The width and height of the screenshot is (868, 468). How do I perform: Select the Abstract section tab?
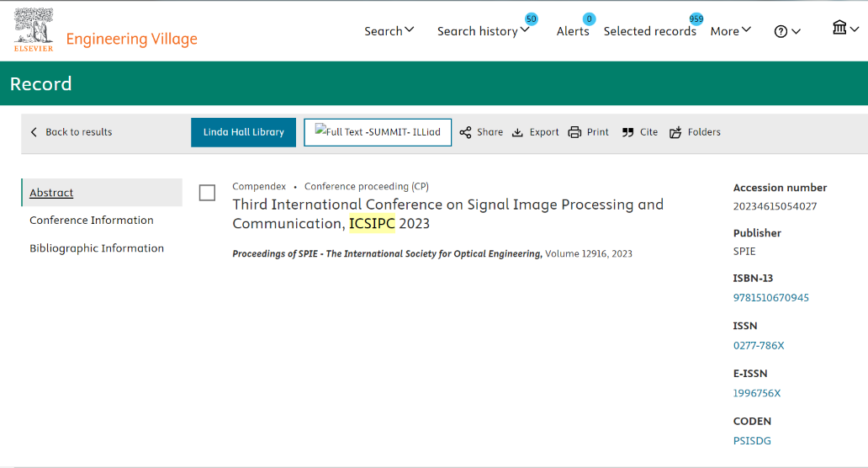pyautogui.click(x=102, y=192)
